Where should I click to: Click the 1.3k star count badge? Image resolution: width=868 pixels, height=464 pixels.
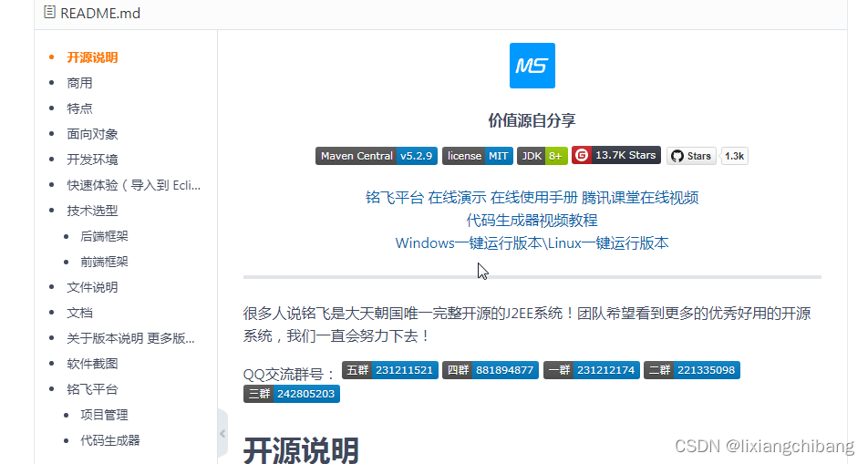click(735, 156)
